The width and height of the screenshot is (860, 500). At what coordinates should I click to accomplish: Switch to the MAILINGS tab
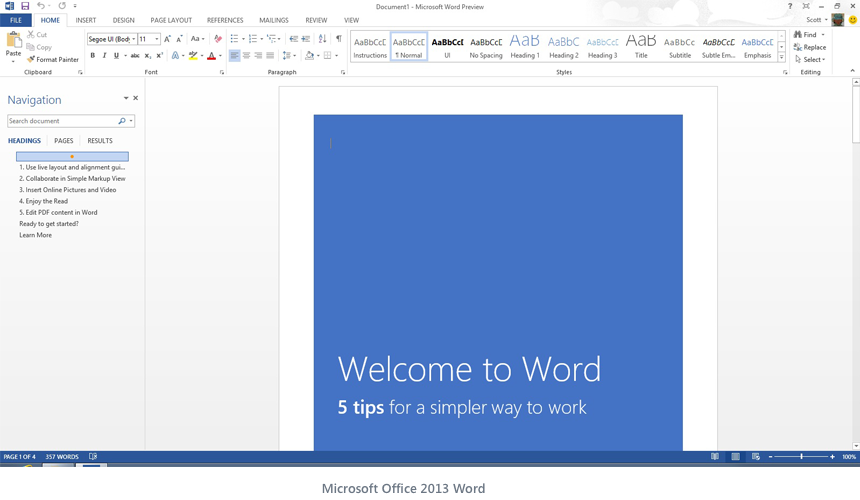tap(274, 20)
